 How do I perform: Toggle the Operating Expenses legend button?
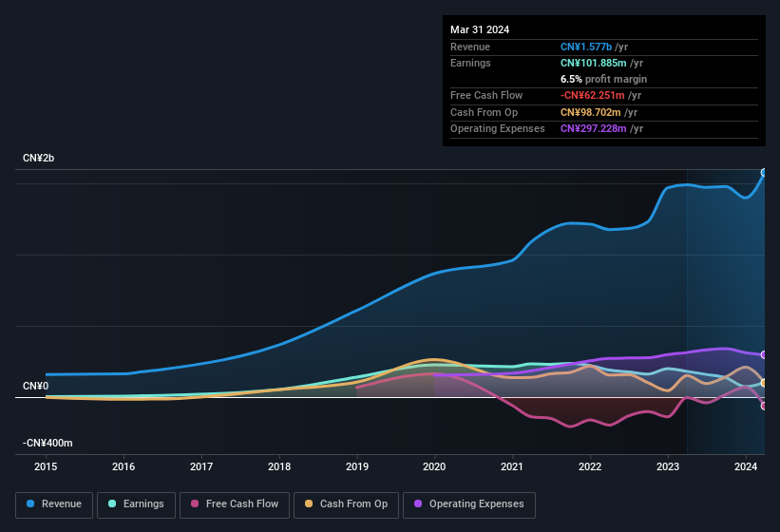pyautogui.click(x=469, y=505)
